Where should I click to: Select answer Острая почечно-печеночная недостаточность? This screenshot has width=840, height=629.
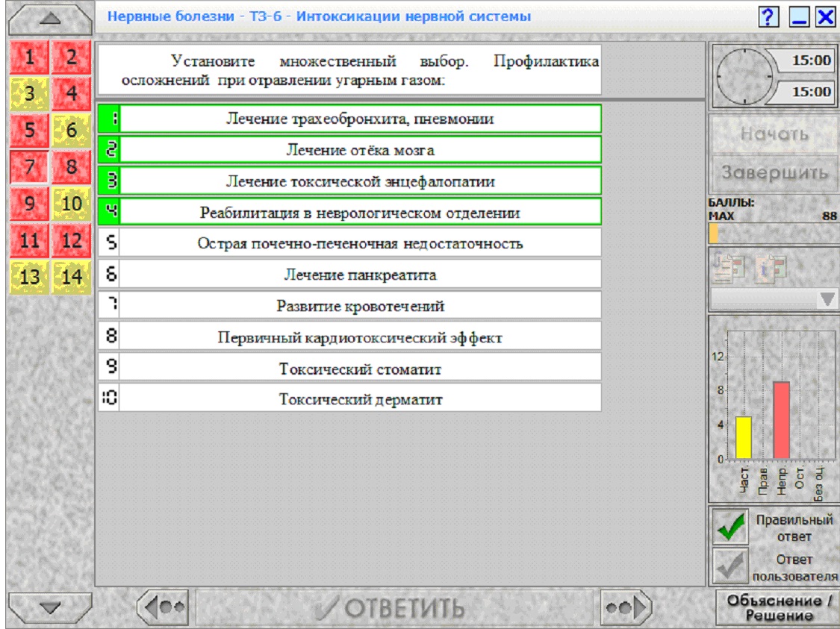pos(350,243)
